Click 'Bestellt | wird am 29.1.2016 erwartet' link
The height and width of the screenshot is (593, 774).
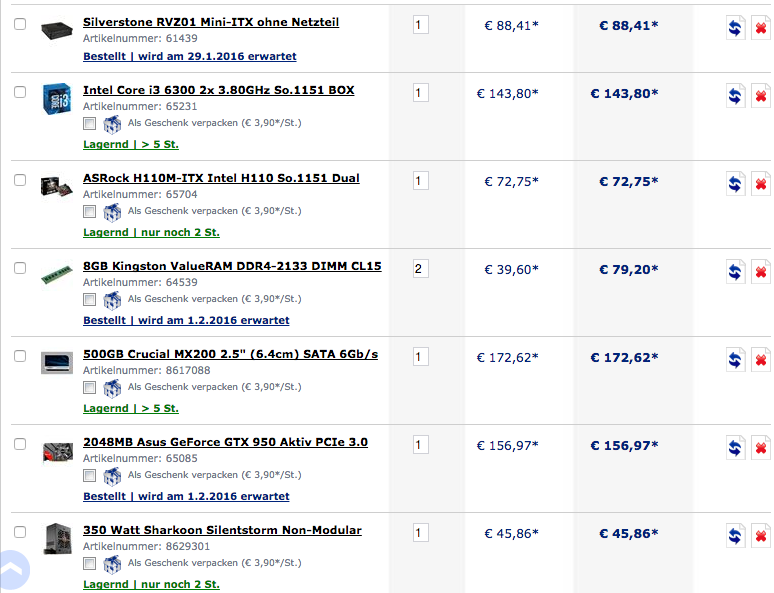(x=190, y=56)
